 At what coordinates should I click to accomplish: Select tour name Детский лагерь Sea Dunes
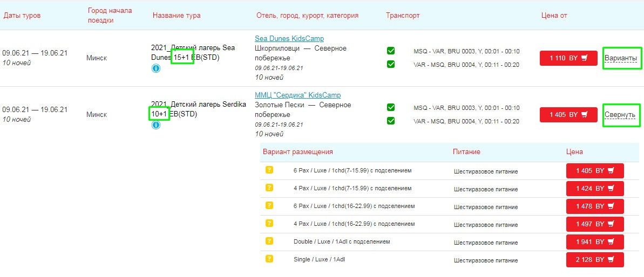(193, 53)
